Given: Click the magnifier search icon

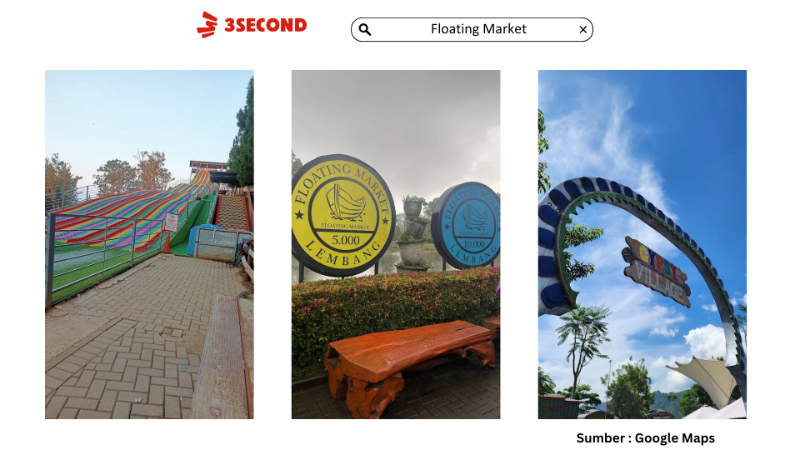Looking at the screenshot, I should tap(364, 30).
